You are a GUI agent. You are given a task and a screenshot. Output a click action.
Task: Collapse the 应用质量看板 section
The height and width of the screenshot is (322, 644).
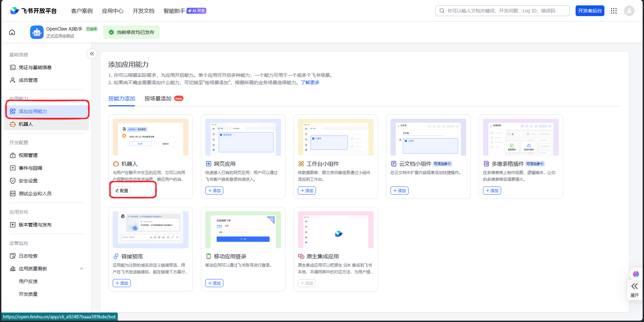click(82, 269)
